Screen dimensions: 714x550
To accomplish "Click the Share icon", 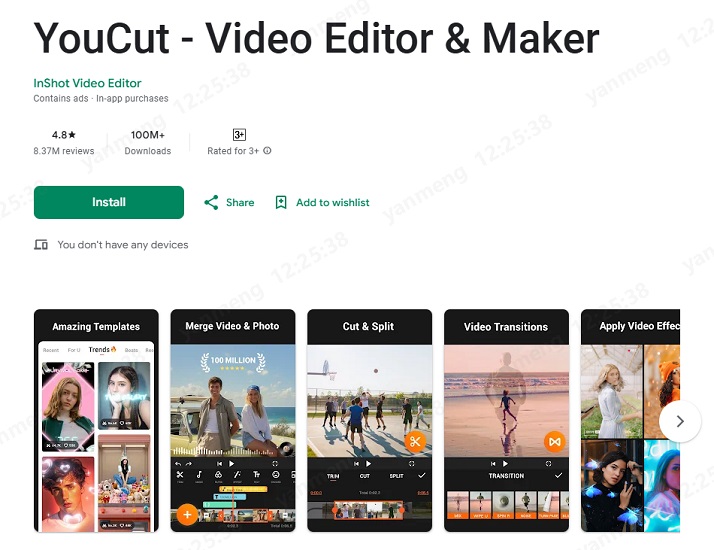I will pyautogui.click(x=211, y=203).
